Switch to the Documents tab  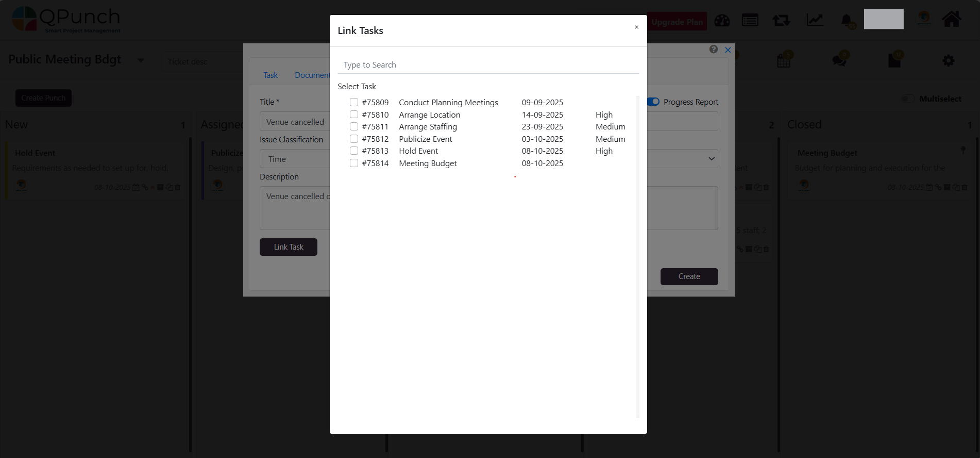point(312,75)
